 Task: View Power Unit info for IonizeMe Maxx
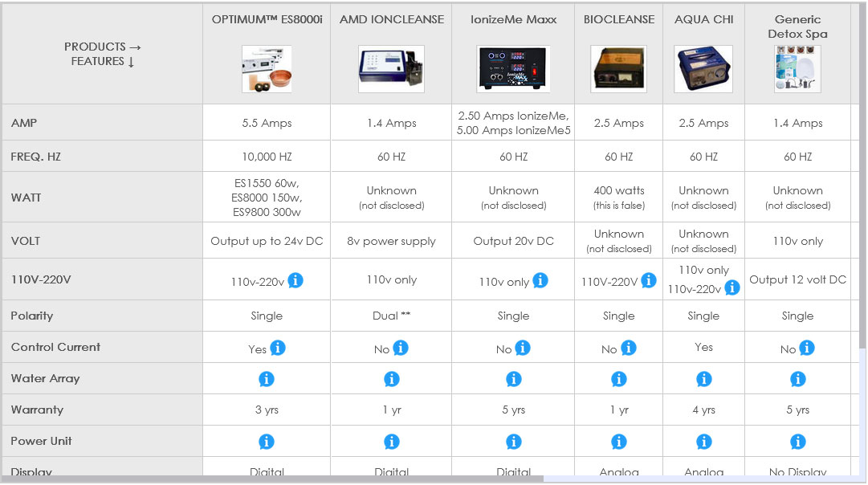tap(514, 442)
